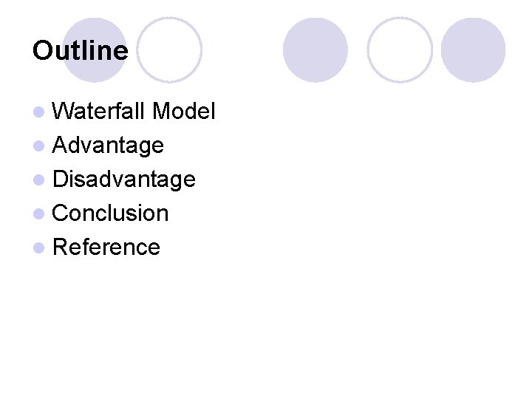532x399 pixels.
Task: Click the Outline slide title
Action: 80,50
